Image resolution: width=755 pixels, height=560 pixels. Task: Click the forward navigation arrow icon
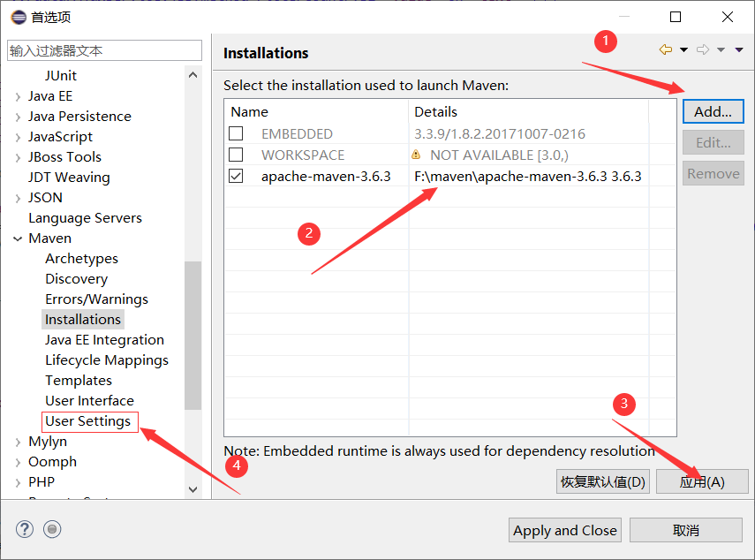(703, 49)
